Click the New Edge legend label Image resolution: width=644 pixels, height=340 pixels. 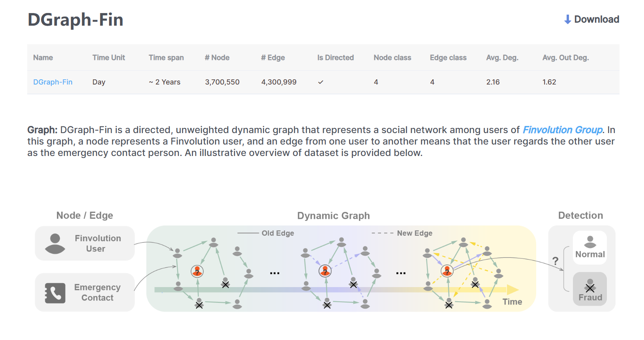[415, 233]
